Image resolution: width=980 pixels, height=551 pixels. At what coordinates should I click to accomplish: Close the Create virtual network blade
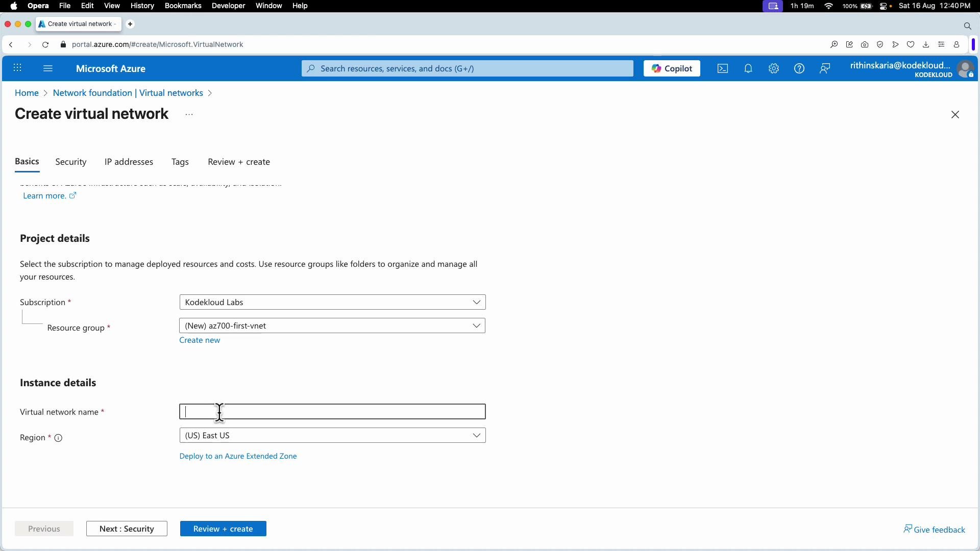tap(955, 115)
